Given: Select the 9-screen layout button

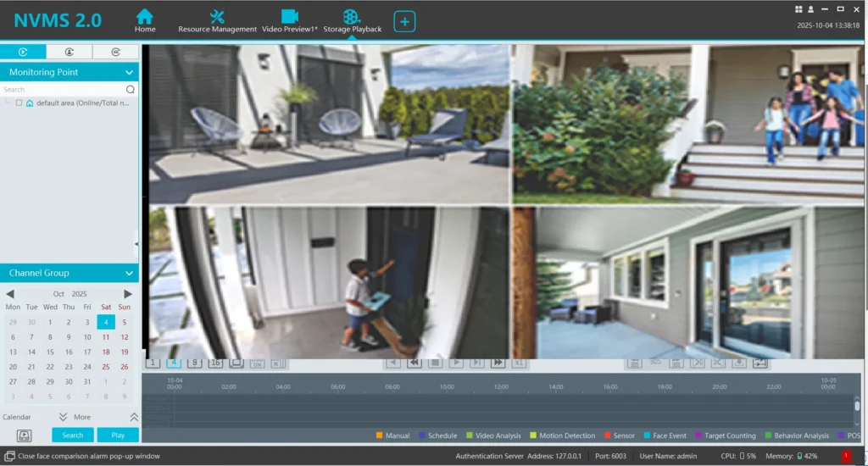Looking at the screenshot, I should pyautogui.click(x=194, y=363).
